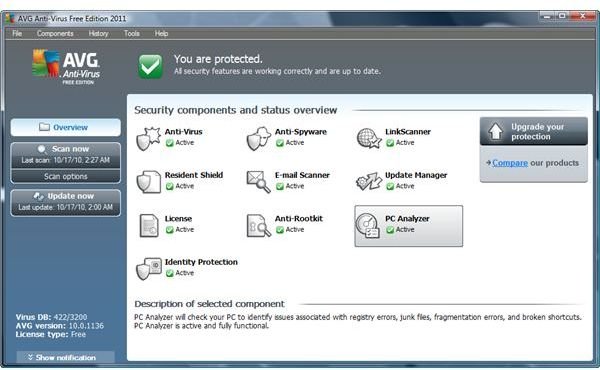Maximize the AVG window
The width and height of the screenshot is (600, 370).
[562, 16]
